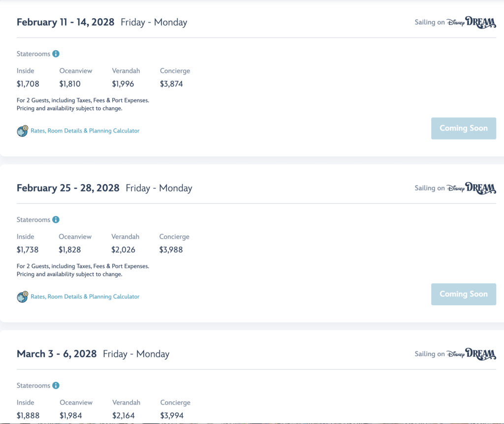Click Staterooms info icon for March 3 sailing
Screen dimensions: 504x424
click(x=56, y=386)
